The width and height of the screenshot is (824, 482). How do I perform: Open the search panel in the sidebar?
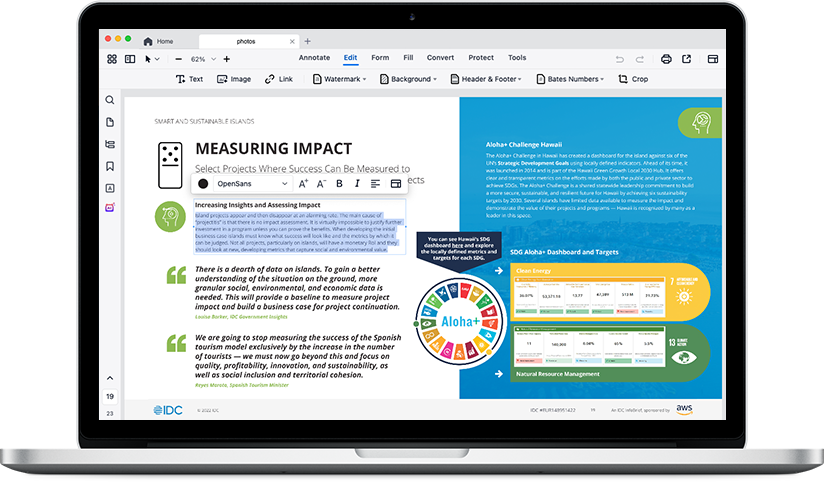[110, 100]
